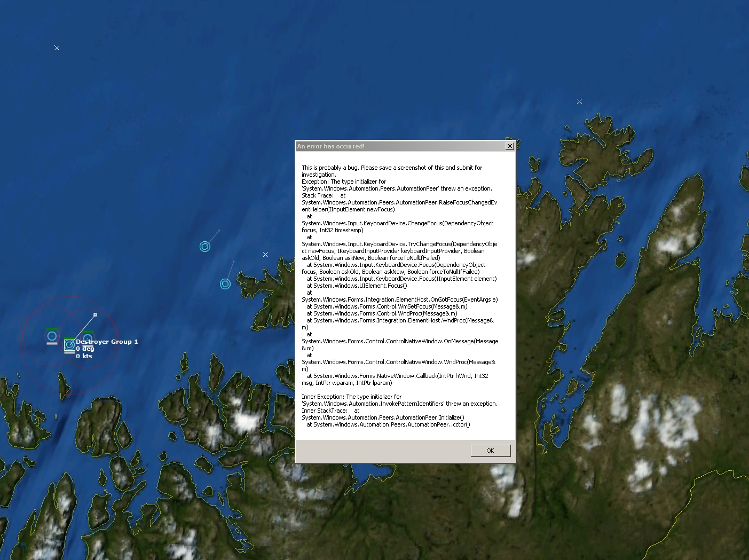The width and height of the screenshot is (749, 560).
Task: Select the X reference point beside the peninsula tip
Action: tap(266, 255)
